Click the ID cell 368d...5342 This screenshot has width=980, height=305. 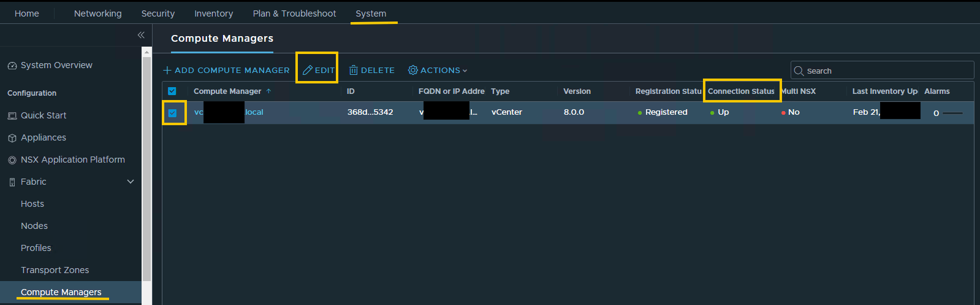370,112
